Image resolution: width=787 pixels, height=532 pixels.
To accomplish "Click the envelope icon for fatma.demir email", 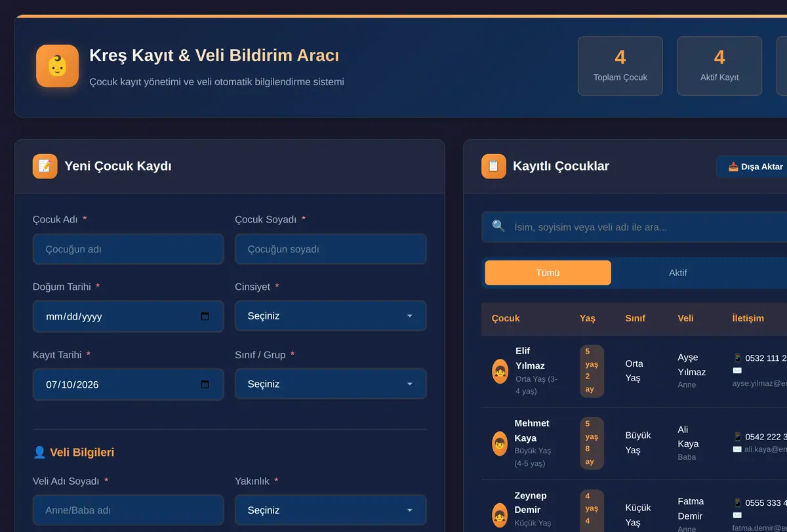I will (x=737, y=515).
